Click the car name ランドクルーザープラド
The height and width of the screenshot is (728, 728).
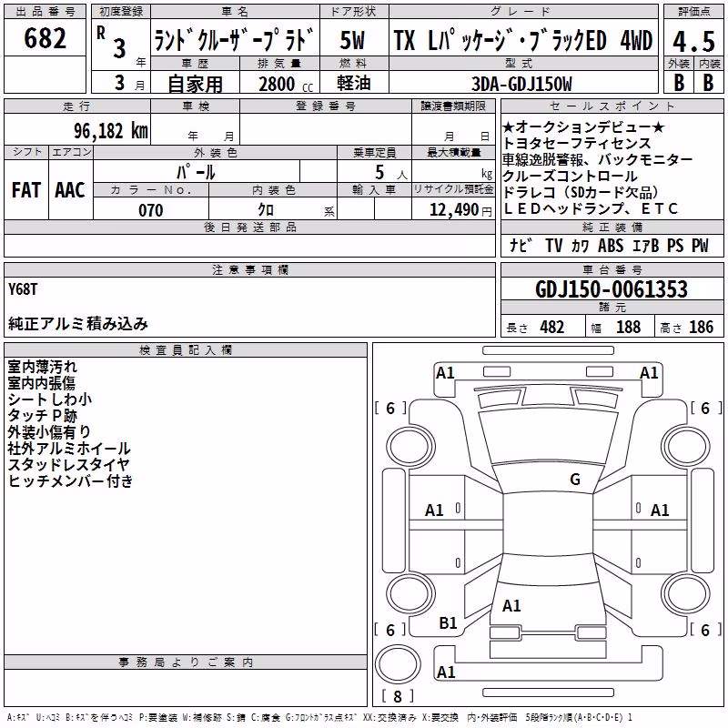click(x=235, y=40)
